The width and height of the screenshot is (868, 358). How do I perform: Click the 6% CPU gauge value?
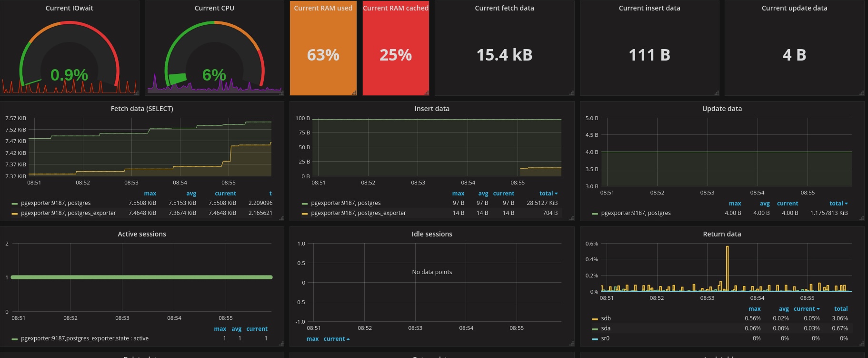[214, 75]
